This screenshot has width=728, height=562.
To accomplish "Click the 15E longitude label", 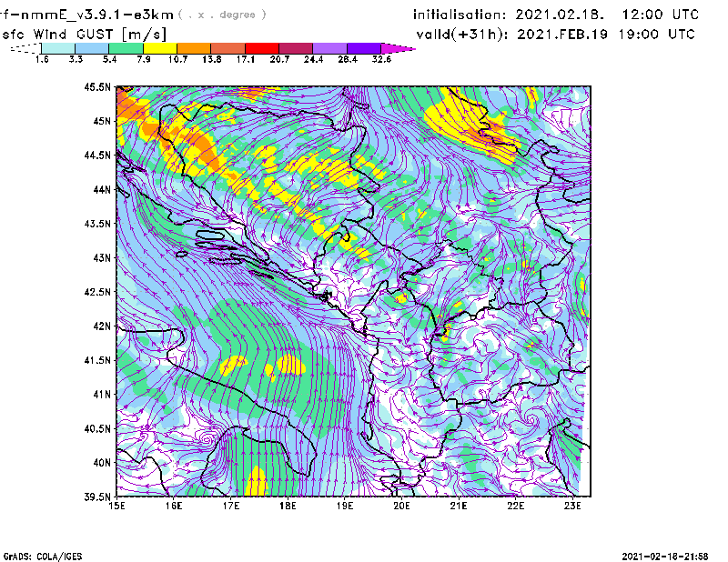I will click(x=116, y=506).
